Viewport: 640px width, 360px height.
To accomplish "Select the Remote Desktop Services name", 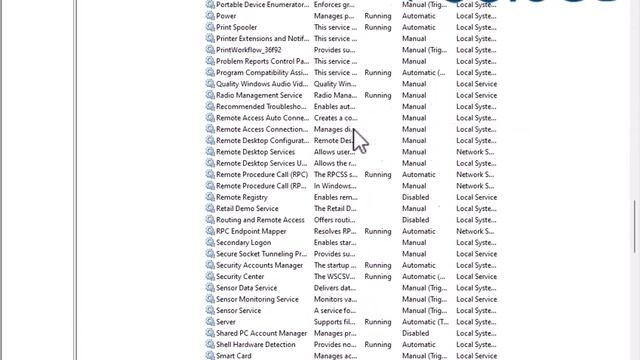I will [x=255, y=152].
